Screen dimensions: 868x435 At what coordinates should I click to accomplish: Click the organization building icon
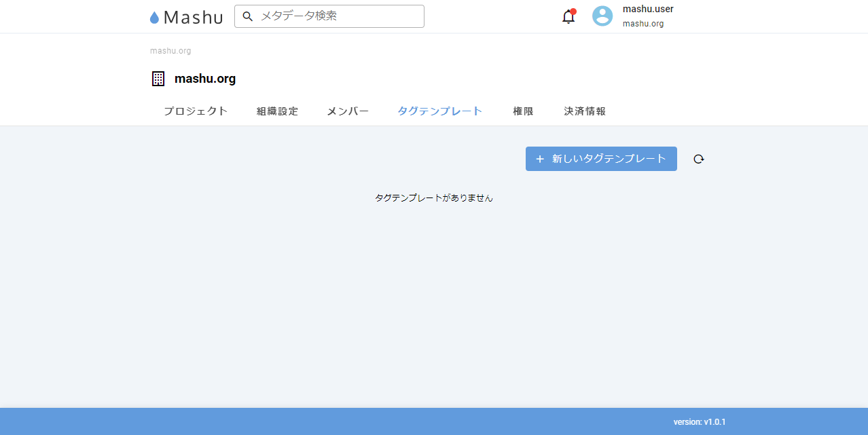[x=158, y=79]
